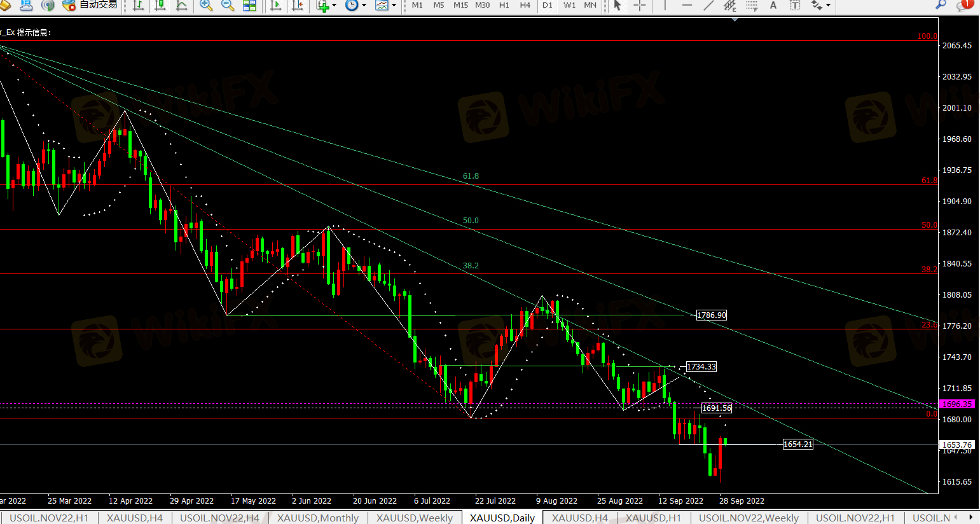This screenshot has width=980, height=524.
Task: Draw a horizontal line tool
Action: [687, 5]
